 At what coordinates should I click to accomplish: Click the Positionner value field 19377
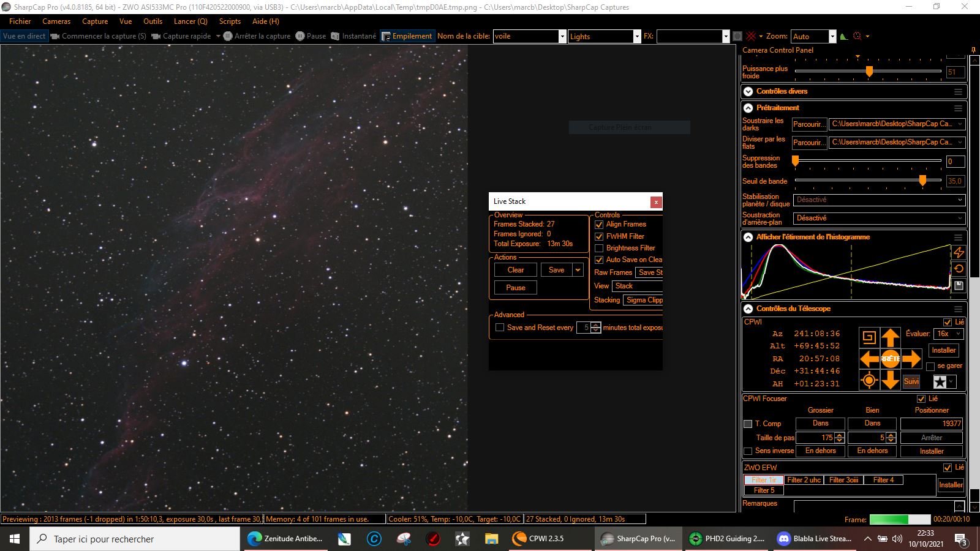pyautogui.click(x=932, y=424)
